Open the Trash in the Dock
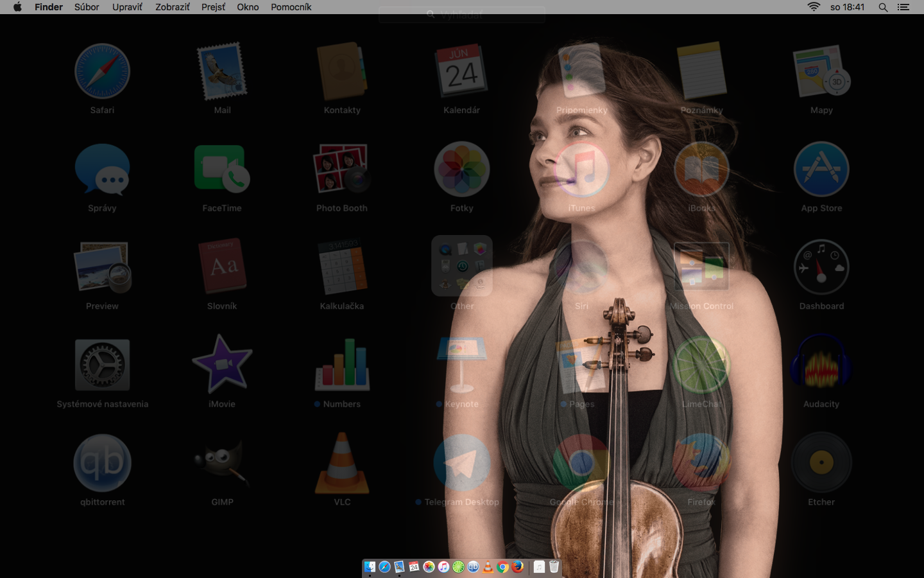 tap(554, 566)
